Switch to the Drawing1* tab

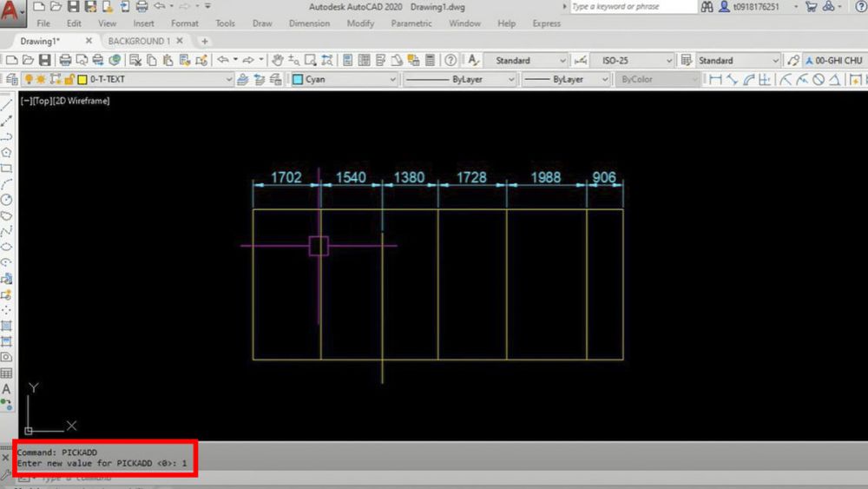[x=40, y=41]
